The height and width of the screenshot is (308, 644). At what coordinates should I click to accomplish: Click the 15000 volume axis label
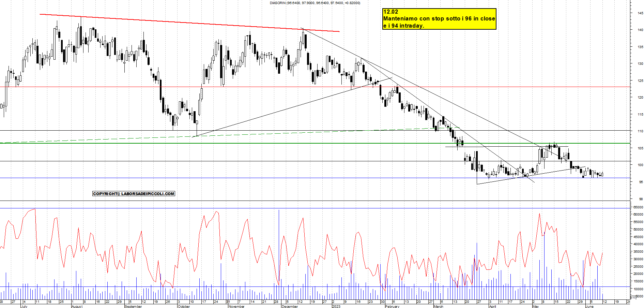tap(638, 281)
